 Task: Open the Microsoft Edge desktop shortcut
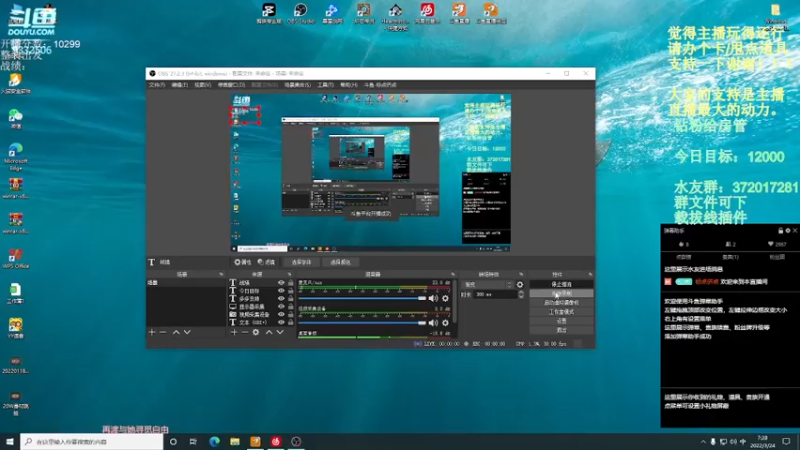tap(15, 157)
